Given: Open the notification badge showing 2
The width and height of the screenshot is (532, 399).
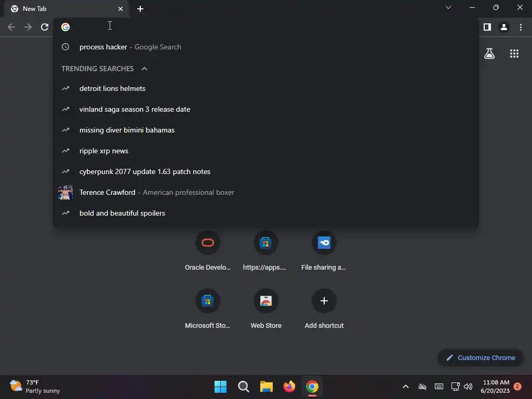Looking at the screenshot, I should [x=517, y=387].
